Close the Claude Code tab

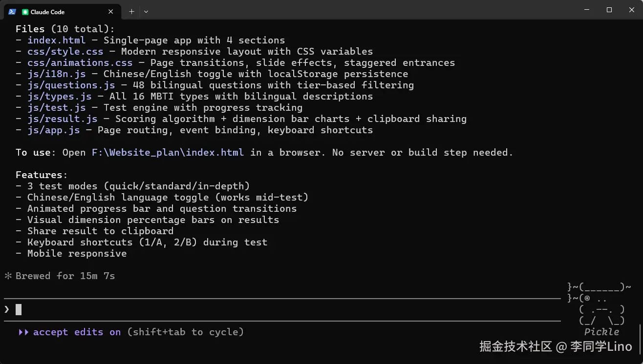click(111, 12)
